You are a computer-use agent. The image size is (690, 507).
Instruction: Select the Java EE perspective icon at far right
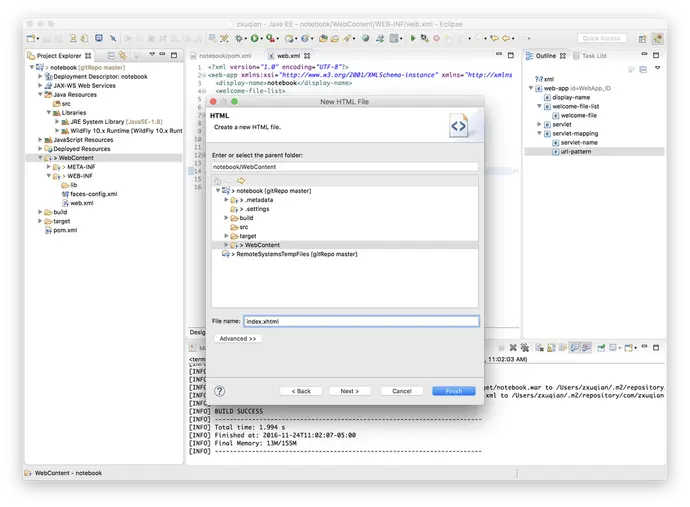coord(657,39)
